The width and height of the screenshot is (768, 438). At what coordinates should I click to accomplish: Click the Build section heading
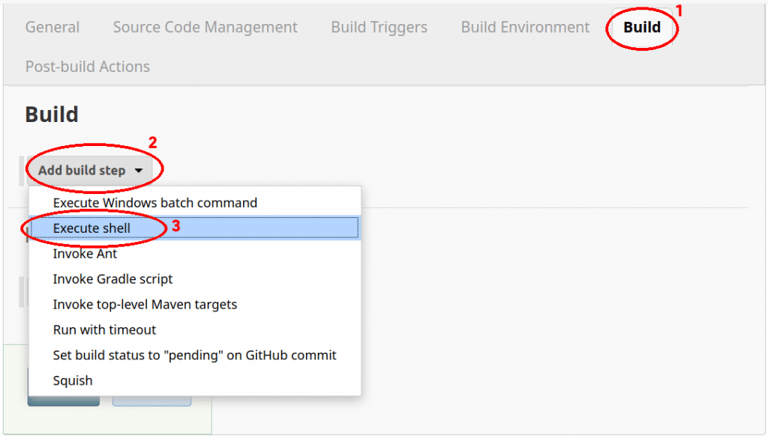coord(52,115)
